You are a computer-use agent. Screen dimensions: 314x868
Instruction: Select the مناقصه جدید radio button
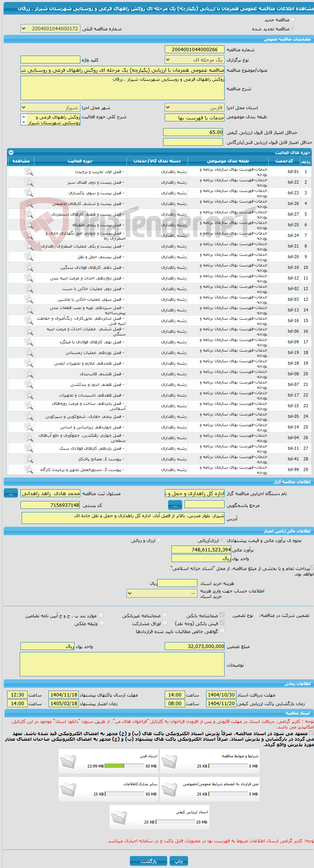click(292, 19)
